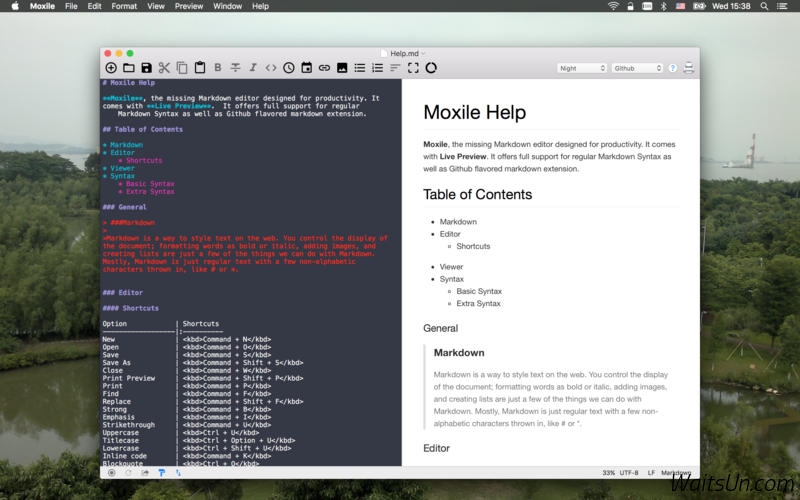Click the Bluetooth icon in menu bar

[663, 6]
